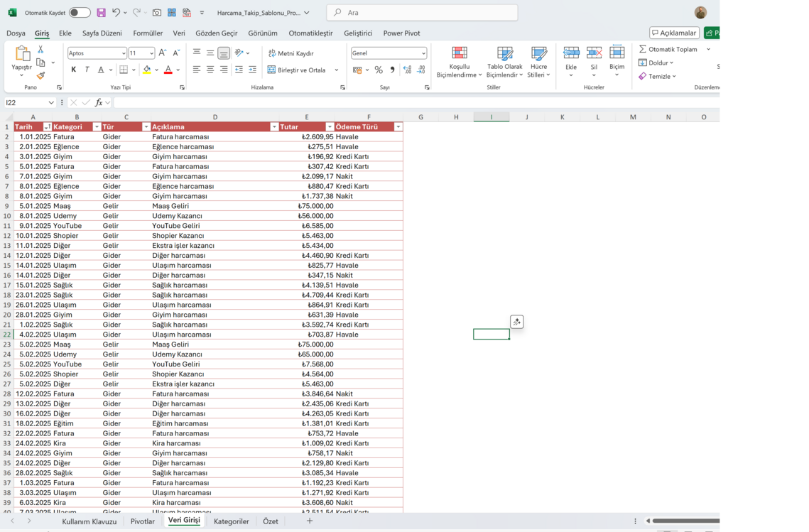Align text left in cell
The width and height of the screenshot is (809, 532).
pyautogui.click(x=197, y=70)
